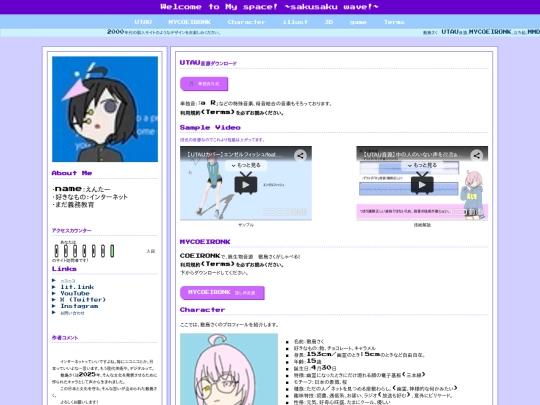Click the Welcome to My space! banner title
This screenshot has height=405, width=540.
(x=270, y=7)
